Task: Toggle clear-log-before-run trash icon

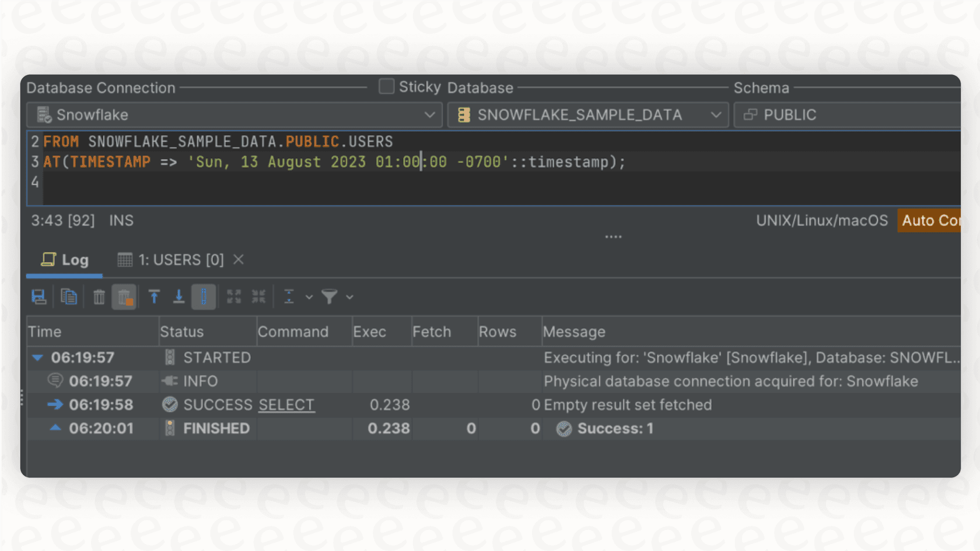Action: click(124, 296)
